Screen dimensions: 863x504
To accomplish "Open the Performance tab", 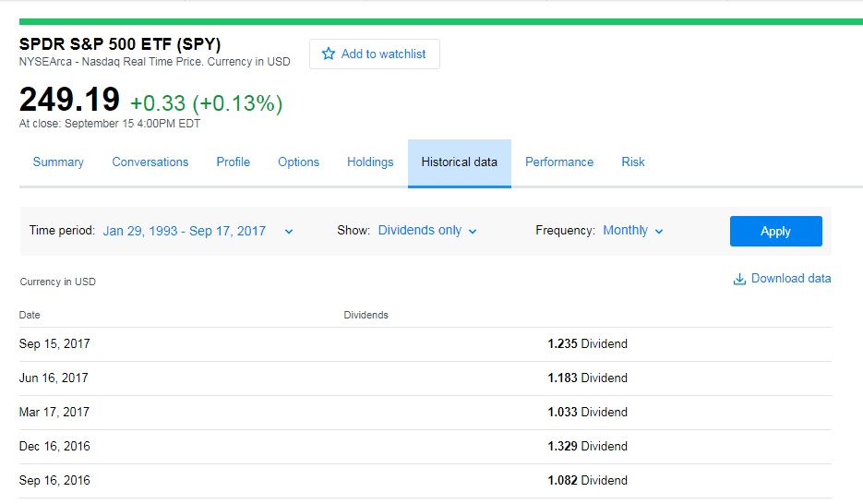I will pos(559,162).
